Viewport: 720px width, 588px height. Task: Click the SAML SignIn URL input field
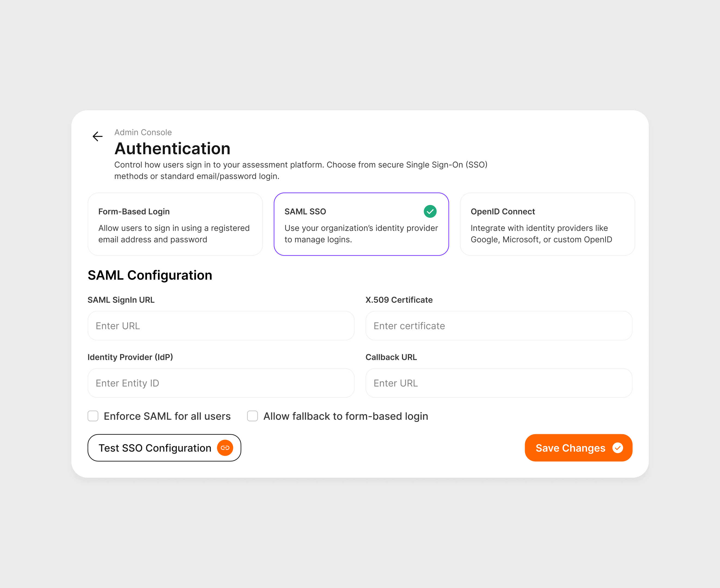click(221, 326)
